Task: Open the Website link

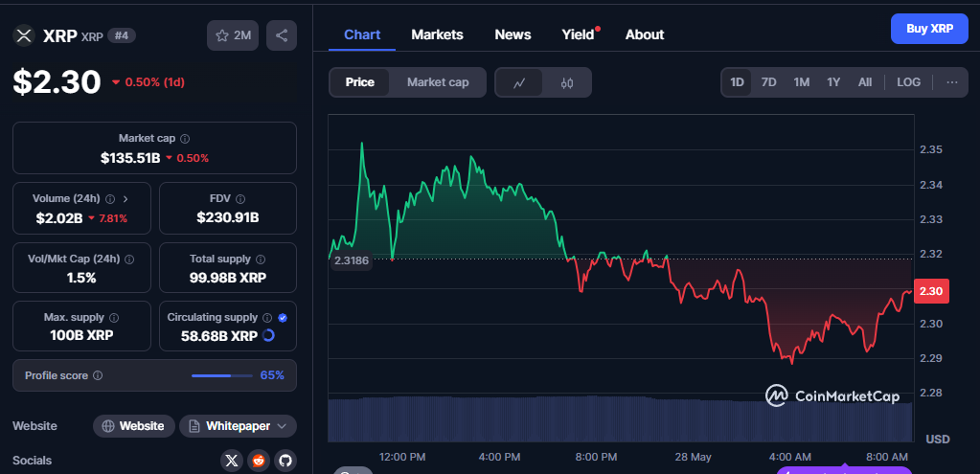Action: tap(134, 426)
